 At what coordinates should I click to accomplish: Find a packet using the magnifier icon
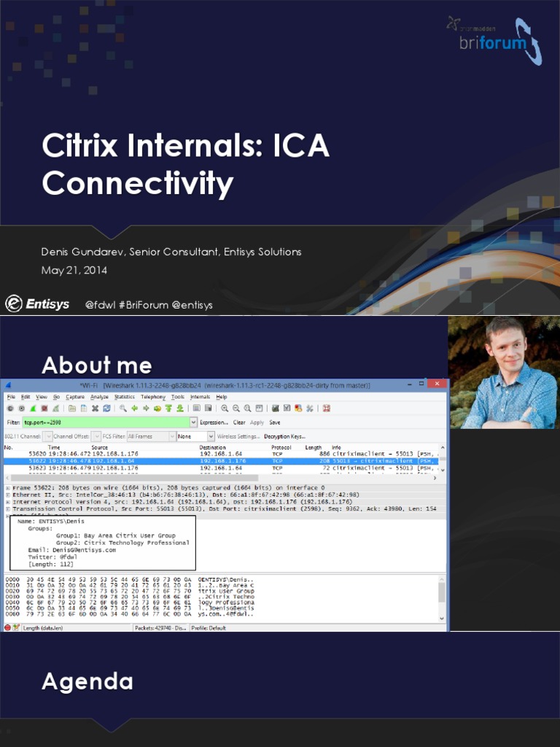(x=122, y=409)
